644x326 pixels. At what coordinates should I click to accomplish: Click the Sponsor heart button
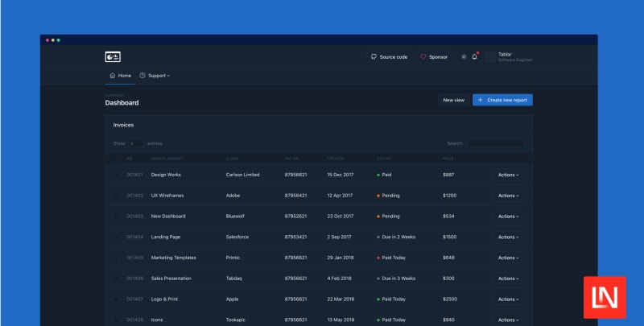(434, 57)
